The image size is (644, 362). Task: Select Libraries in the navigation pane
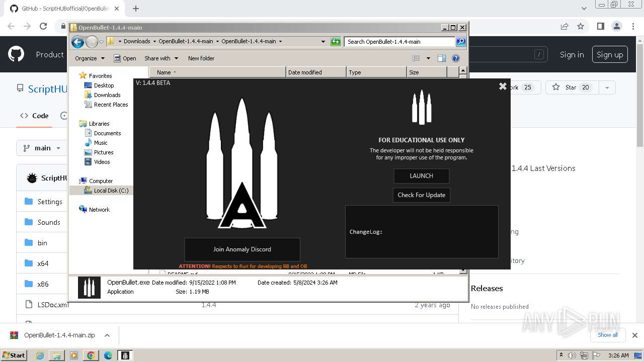(x=99, y=124)
